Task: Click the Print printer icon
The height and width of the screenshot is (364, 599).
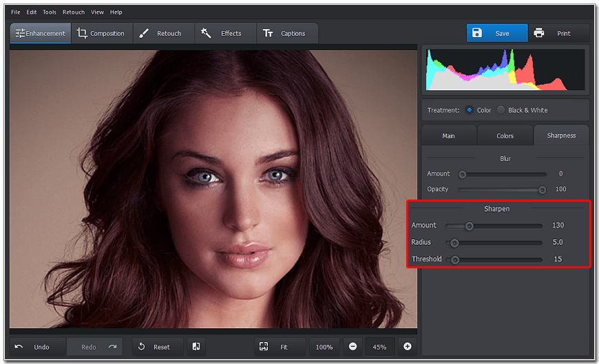Action: coord(538,33)
